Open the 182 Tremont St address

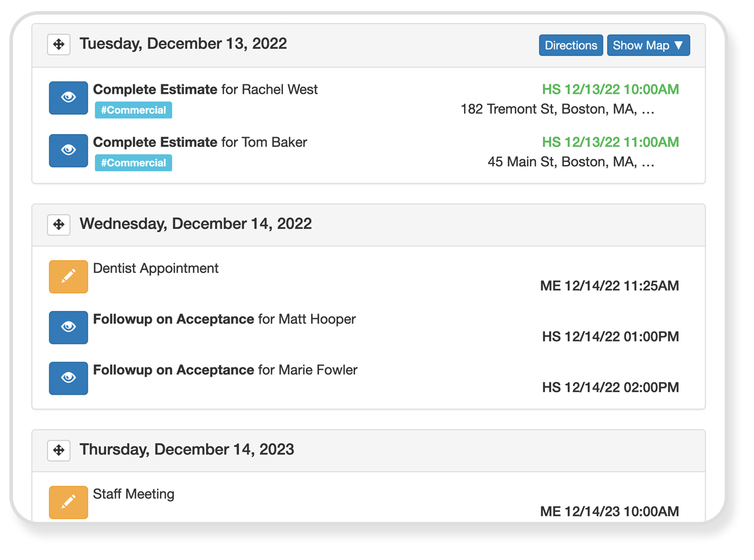pyautogui.click(x=557, y=109)
